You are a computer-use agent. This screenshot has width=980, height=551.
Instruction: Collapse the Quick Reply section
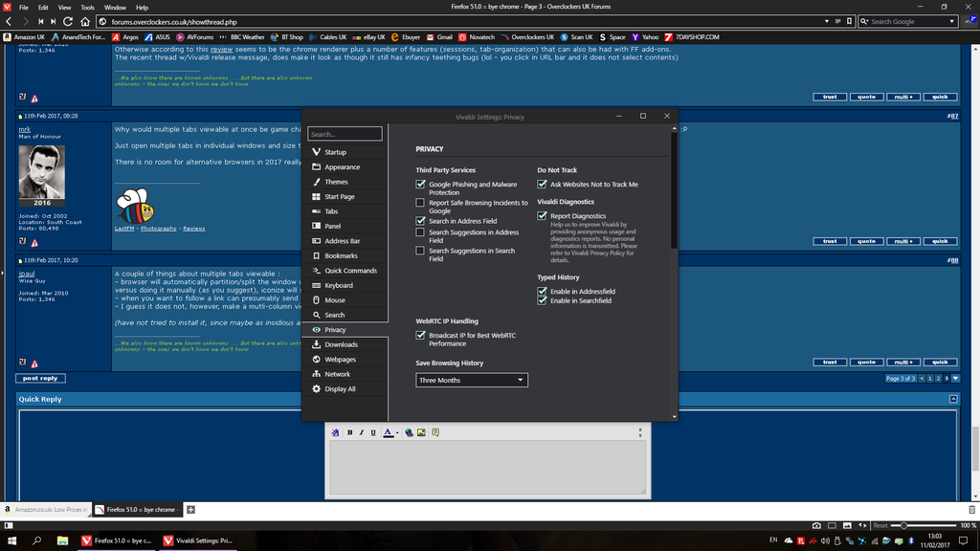[953, 399]
